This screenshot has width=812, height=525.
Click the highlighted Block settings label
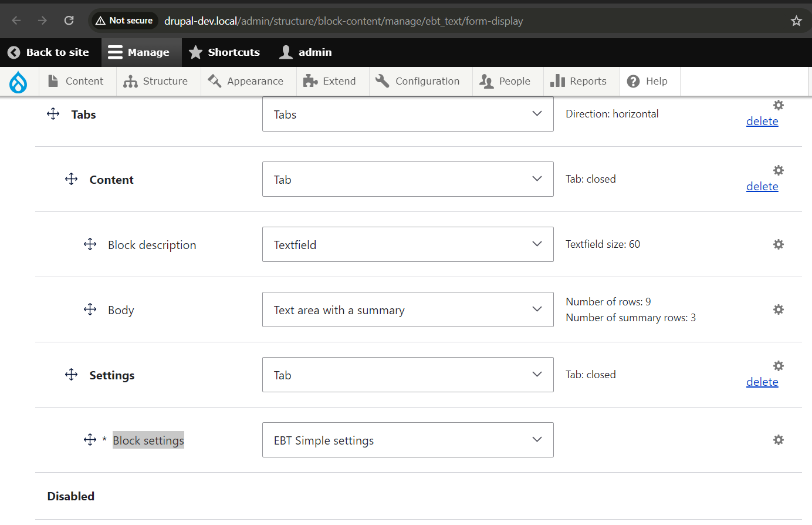148,440
